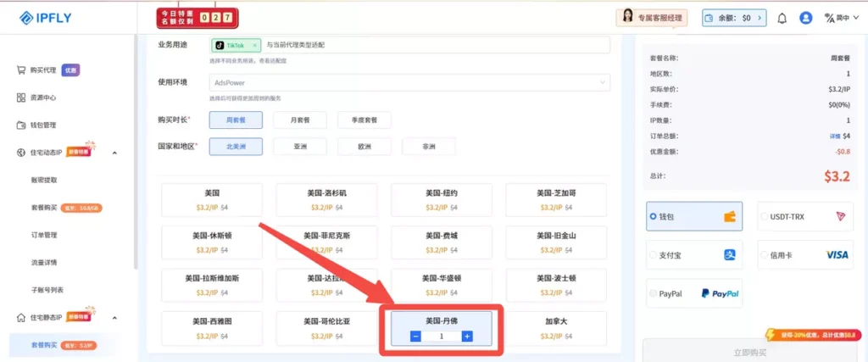This screenshot has width=868, height=362.
Task: Open the 详情 link for order total
Action: tap(835, 136)
